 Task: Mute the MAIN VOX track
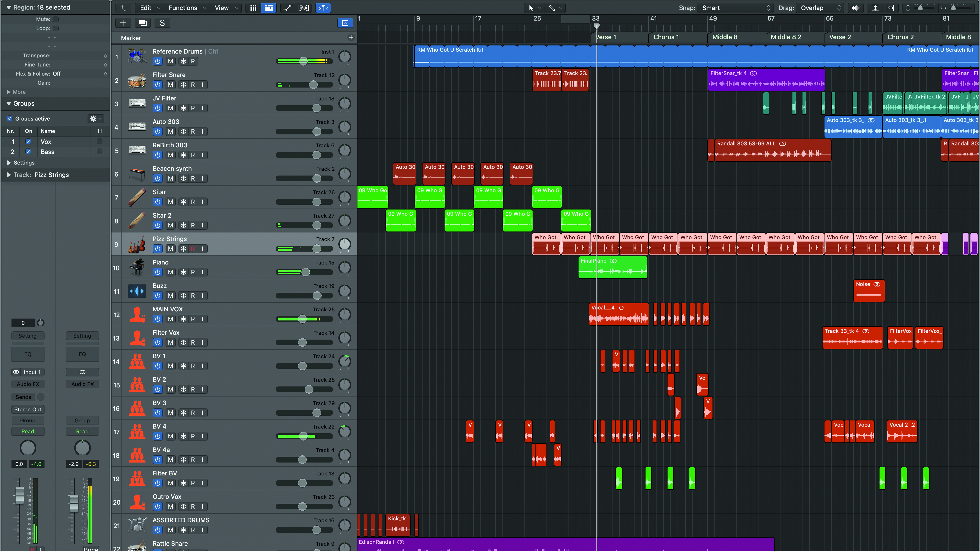point(170,319)
